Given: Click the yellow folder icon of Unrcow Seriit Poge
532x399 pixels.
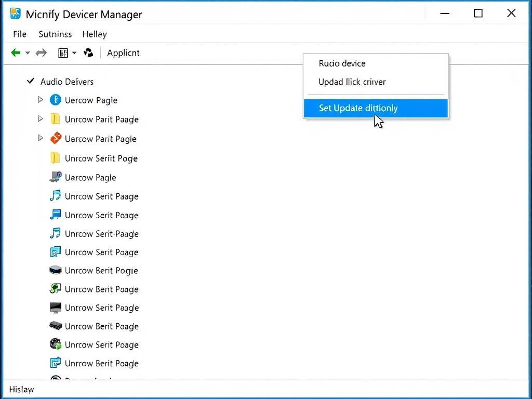Looking at the screenshot, I should 55,158.
